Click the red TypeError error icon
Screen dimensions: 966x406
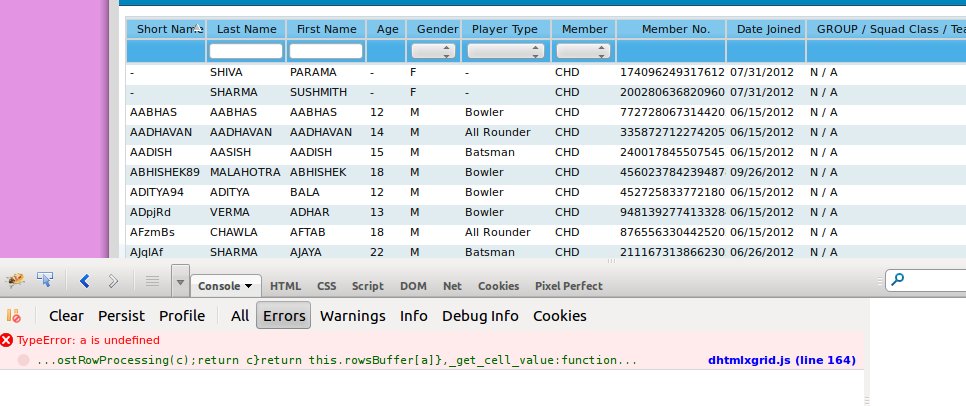(x=7, y=340)
